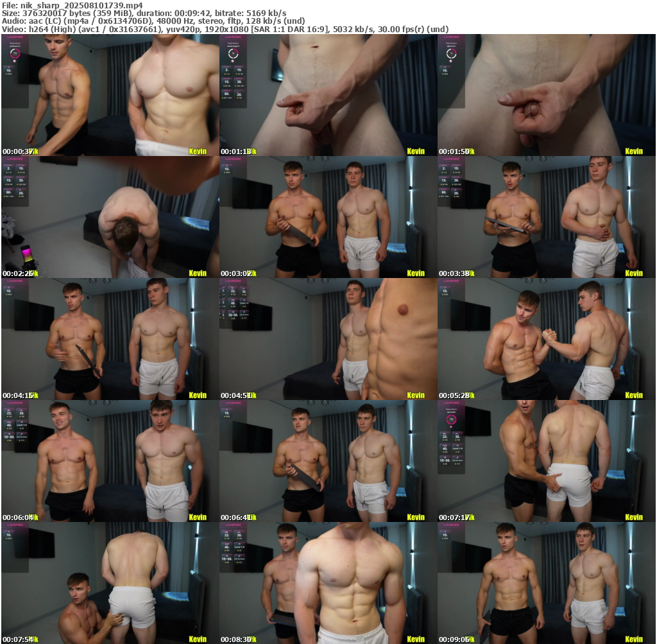
Task: Select the thumbnail frame at 00:07:54
Action: coord(110,583)
